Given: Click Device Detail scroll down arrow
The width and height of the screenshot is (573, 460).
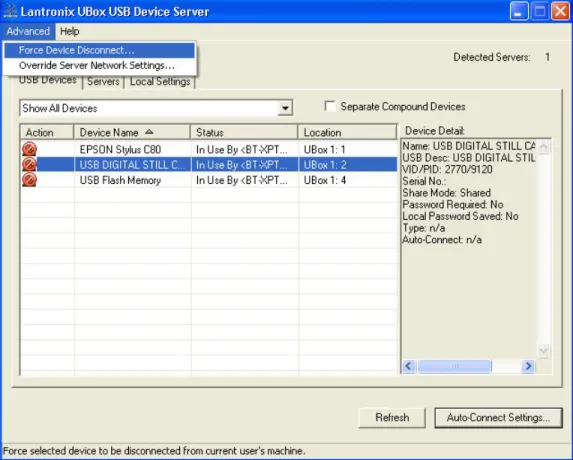Looking at the screenshot, I should pos(543,351).
